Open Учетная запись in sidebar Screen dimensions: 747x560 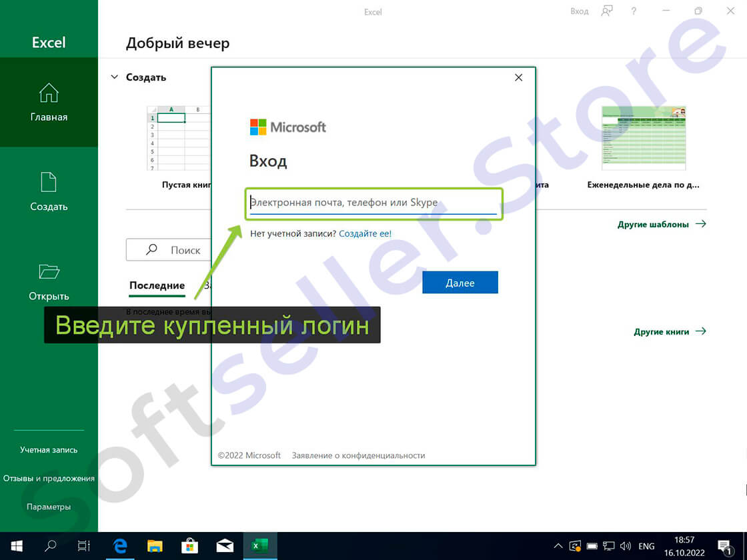[49, 450]
